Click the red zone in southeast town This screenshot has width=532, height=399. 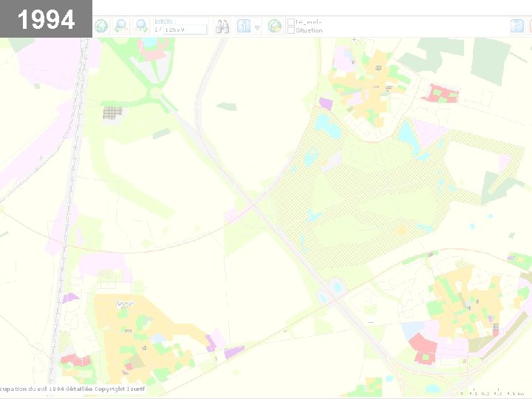(x=423, y=349)
